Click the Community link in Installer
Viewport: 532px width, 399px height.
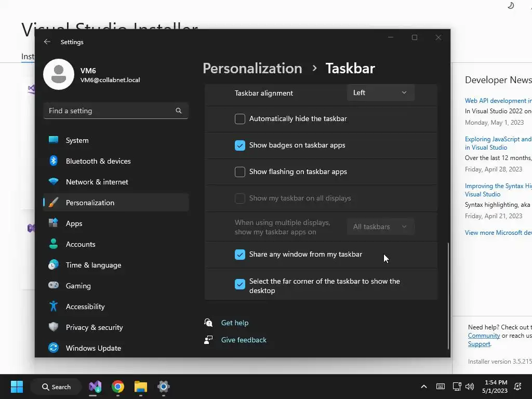click(x=484, y=336)
